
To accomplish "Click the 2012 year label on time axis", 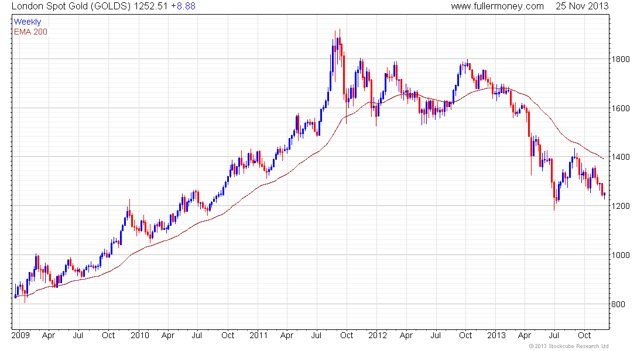I will coord(378,335).
